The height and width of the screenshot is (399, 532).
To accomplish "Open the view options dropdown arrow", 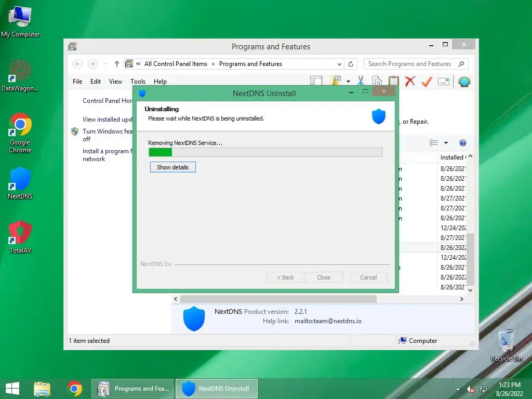I will click(446, 143).
